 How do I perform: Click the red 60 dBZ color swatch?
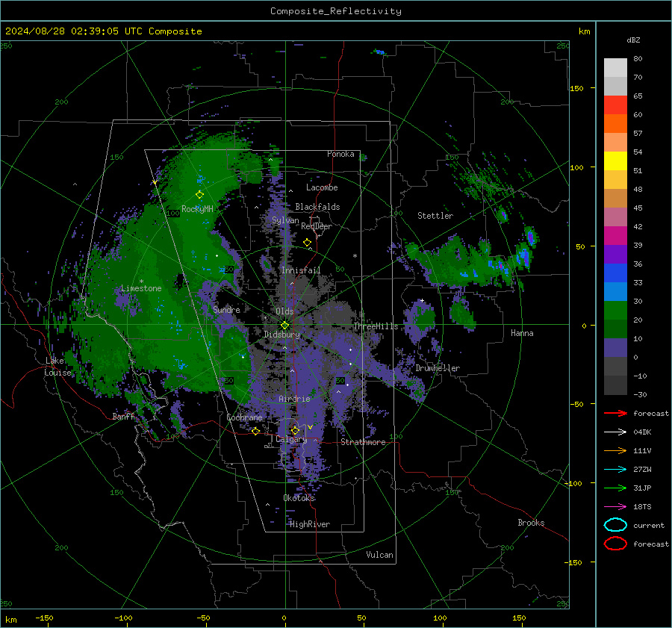click(615, 105)
